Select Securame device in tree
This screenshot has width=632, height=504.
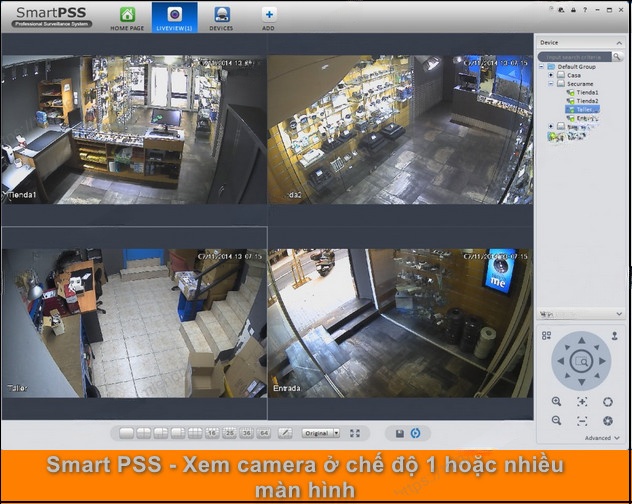575,83
